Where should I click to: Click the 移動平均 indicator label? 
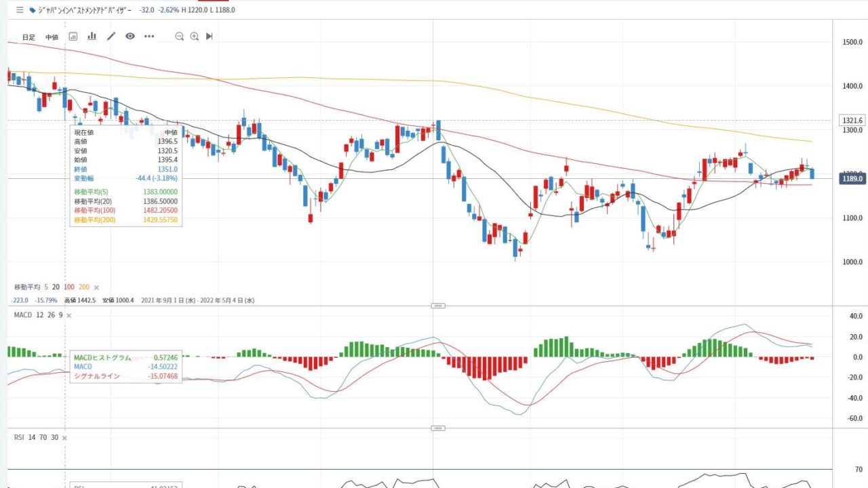click(26, 287)
